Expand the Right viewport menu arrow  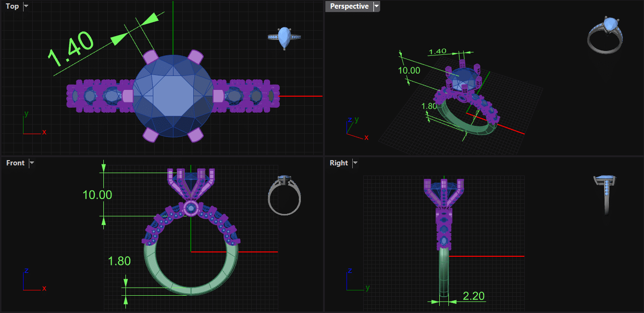click(x=355, y=163)
